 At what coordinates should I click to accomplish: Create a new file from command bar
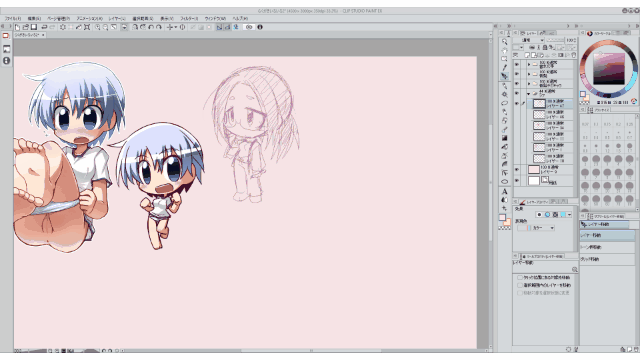pyautogui.click(x=18, y=27)
